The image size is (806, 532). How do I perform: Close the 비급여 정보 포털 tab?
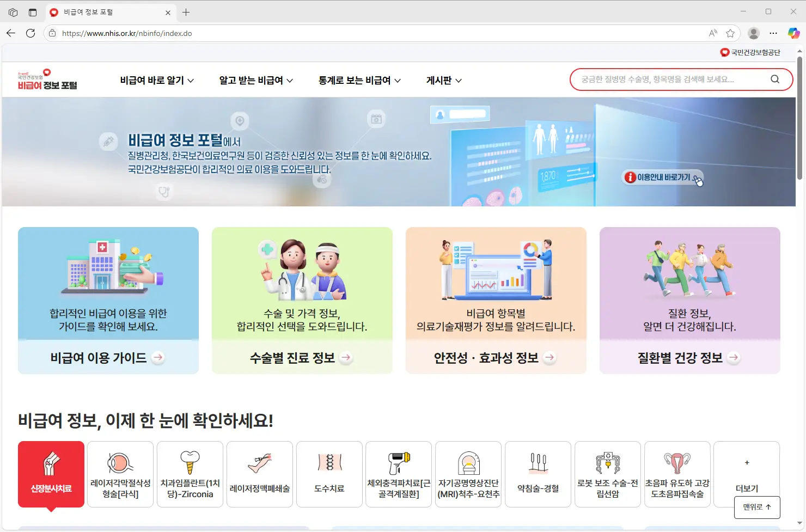click(168, 12)
